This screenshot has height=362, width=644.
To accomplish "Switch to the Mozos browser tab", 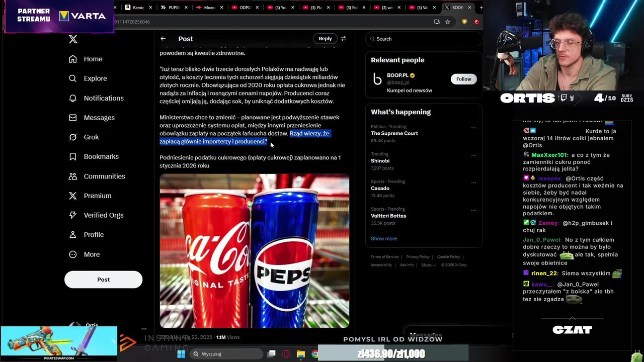I will [x=210, y=8].
